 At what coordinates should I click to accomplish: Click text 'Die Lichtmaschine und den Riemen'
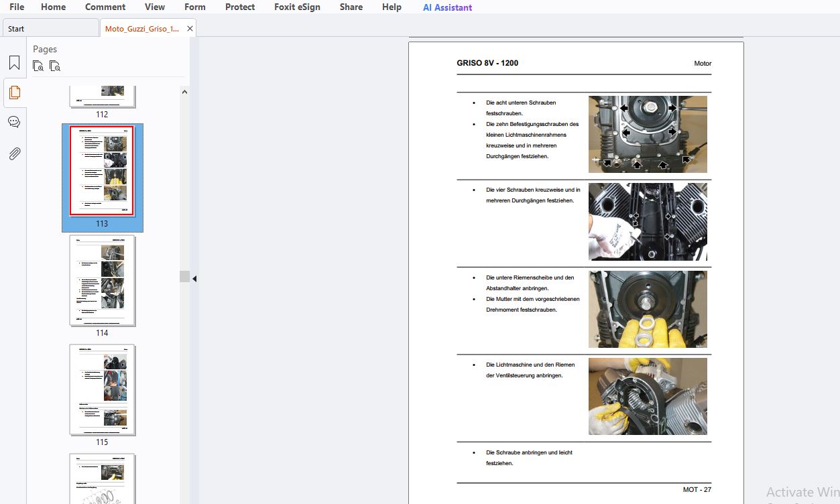tap(530, 365)
